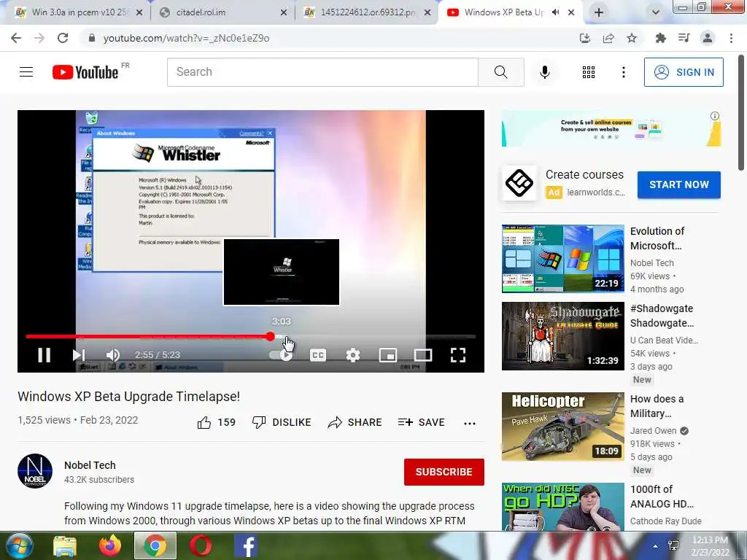This screenshot has height=560, width=747.
Task: Click the Create courses ad banner image
Action: [x=611, y=128]
